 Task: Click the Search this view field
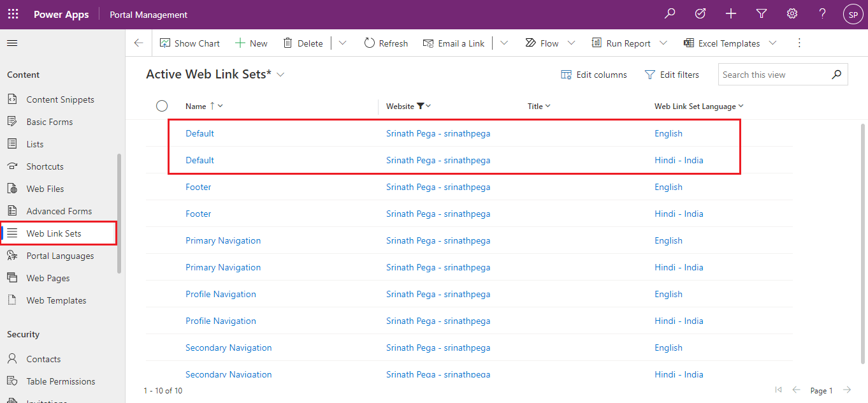[x=774, y=75]
